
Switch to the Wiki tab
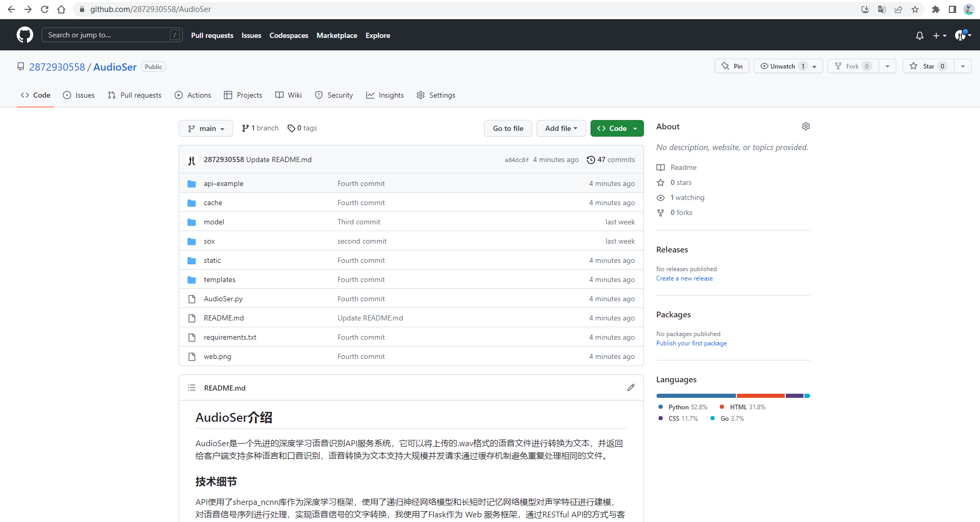(x=288, y=95)
